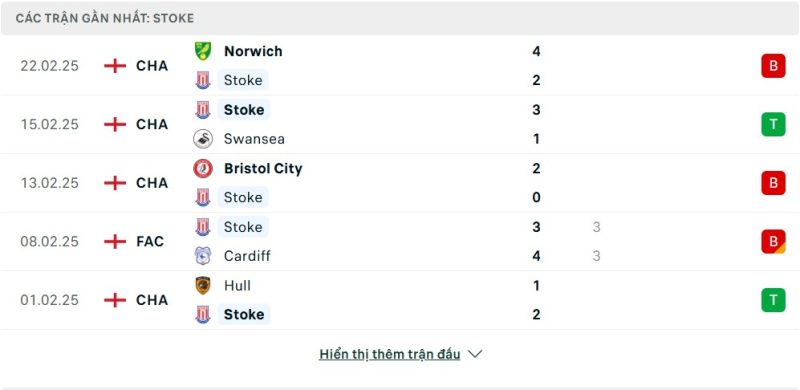Open the Bristol City team name link

pyautogui.click(x=263, y=168)
